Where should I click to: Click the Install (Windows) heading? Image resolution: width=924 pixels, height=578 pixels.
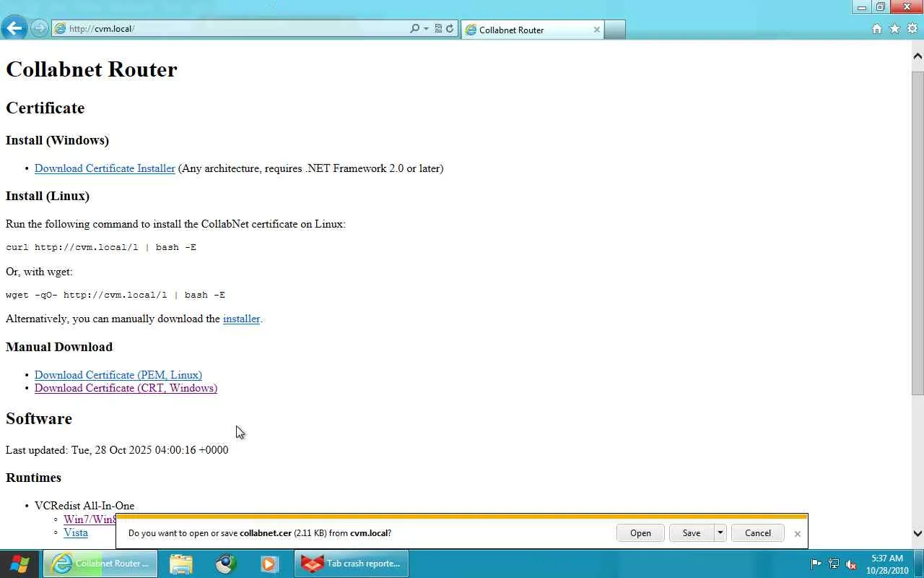click(58, 140)
